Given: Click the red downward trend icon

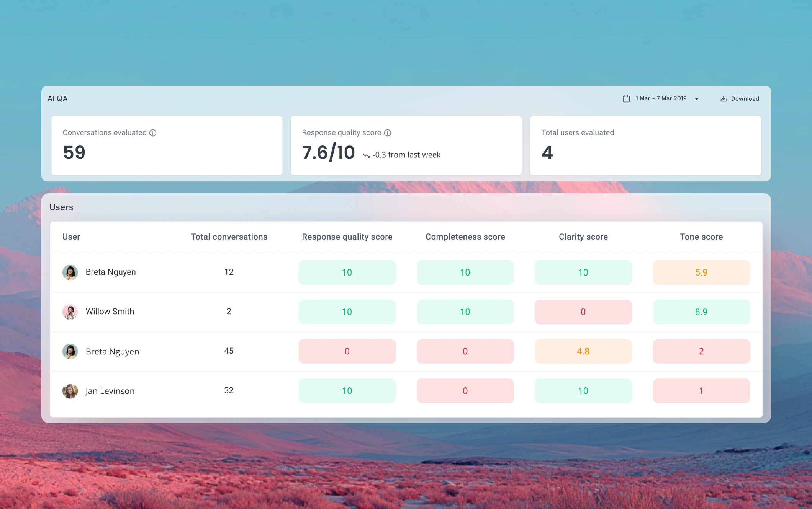Looking at the screenshot, I should click(x=366, y=155).
